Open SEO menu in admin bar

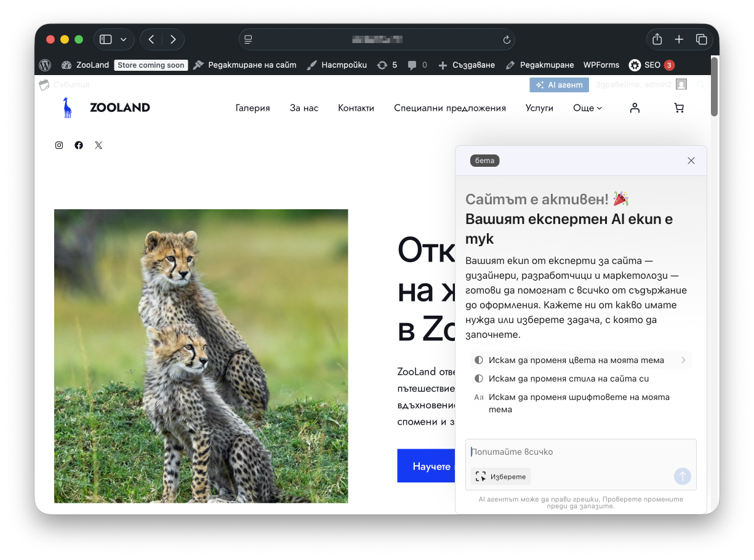651,65
